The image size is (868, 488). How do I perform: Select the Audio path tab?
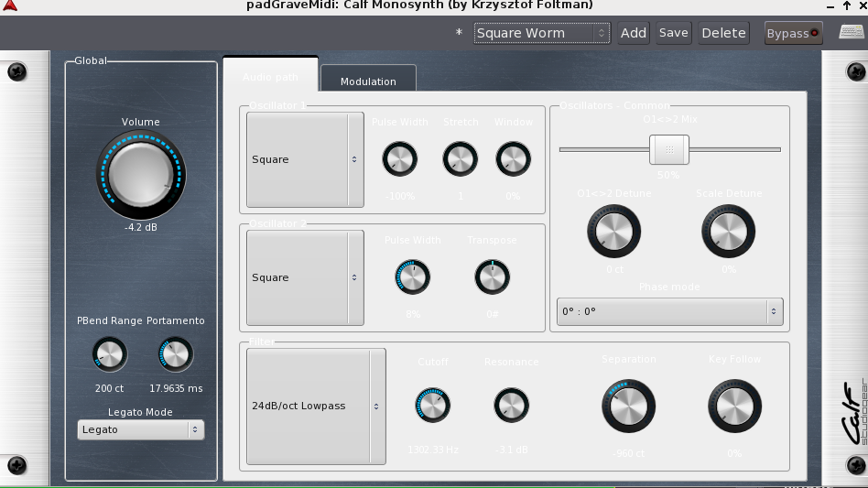pyautogui.click(x=270, y=78)
